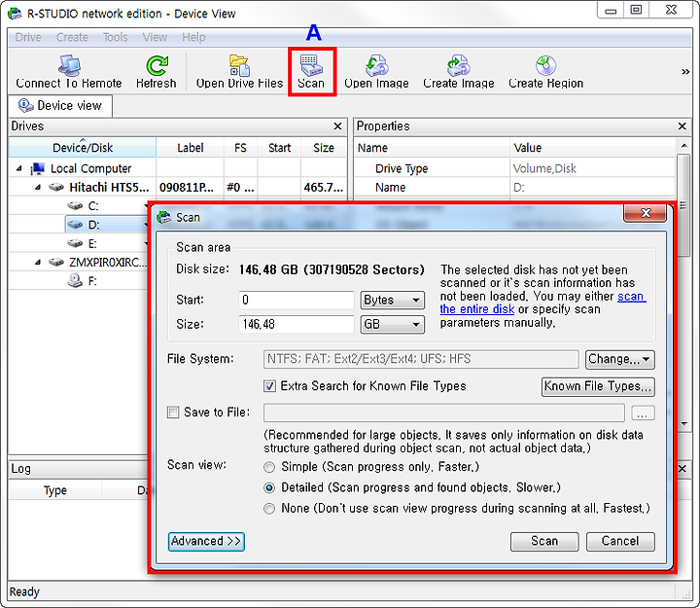Sort by Label column header
This screenshot has height=608, width=700.
click(x=191, y=148)
